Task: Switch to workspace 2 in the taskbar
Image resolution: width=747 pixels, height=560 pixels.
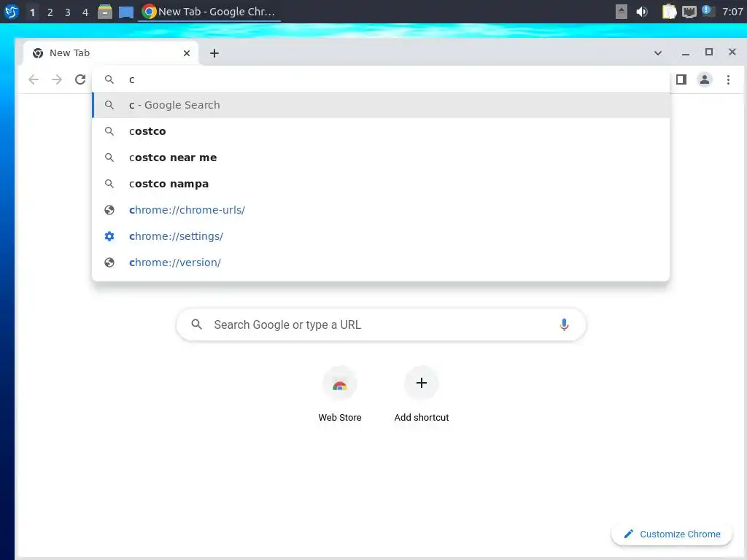Action: [x=50, y=12]
